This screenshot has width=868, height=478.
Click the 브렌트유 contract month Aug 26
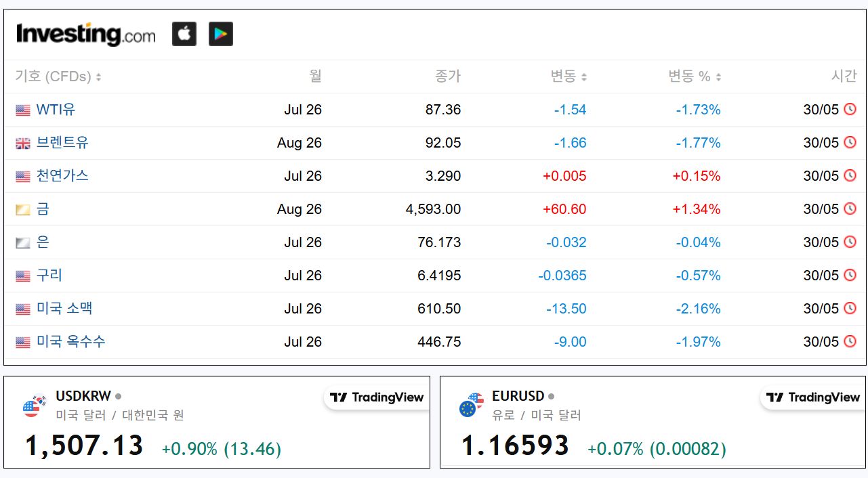pyautogui.click(x=299, y=143)
